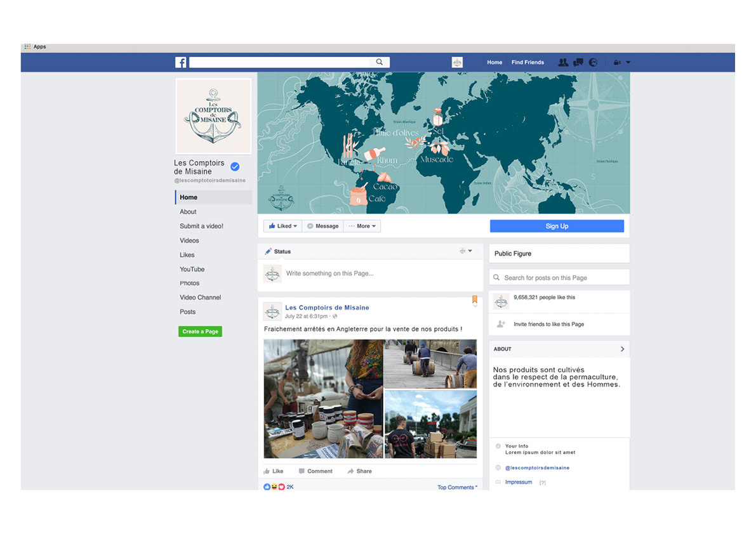Click the verified badge next to page name
This screenshot has height=534, width=756.
[x=235, y=167]
